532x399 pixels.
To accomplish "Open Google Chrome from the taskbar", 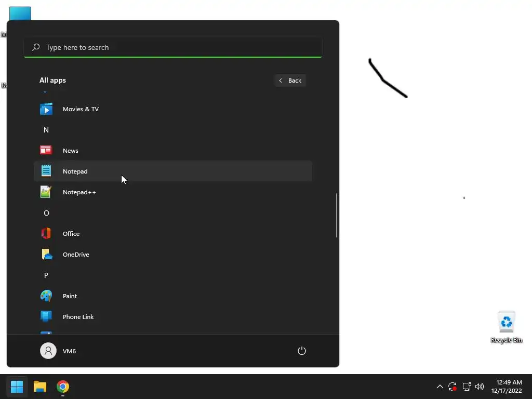I will (63, 387).
